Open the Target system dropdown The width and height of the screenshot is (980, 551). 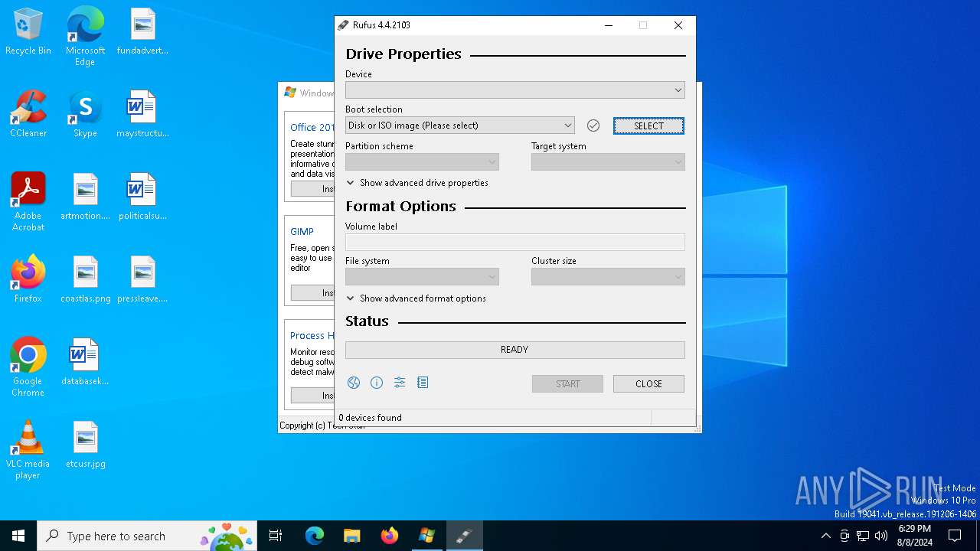click(x=608, y=162)
